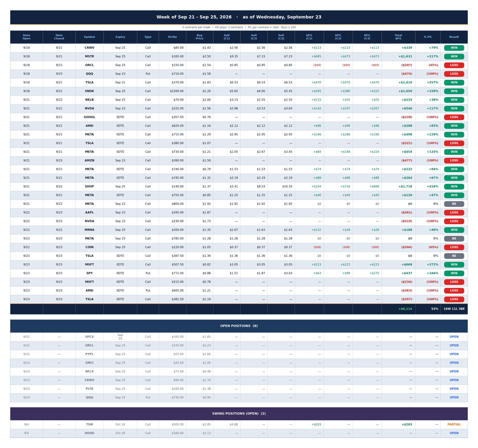Select the PLTR open position symbol
Screen dimensions: 478x448
(89, 389)
